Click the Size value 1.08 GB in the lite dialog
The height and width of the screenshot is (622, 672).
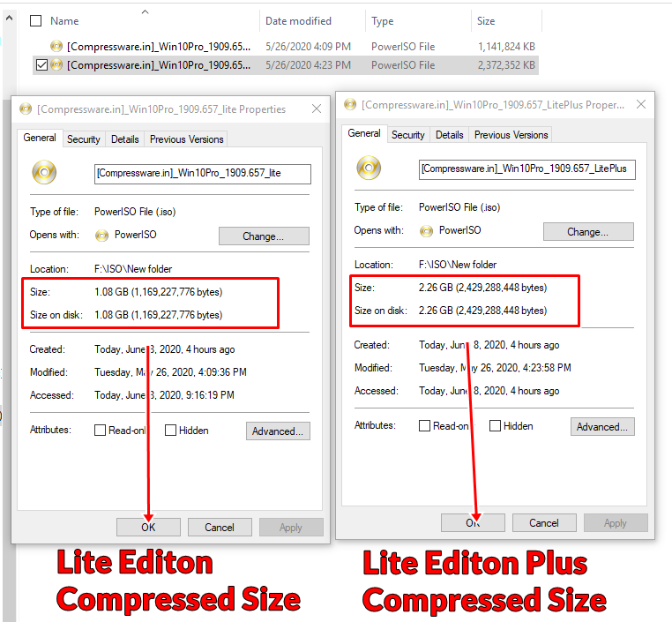[x=158, y=292]
